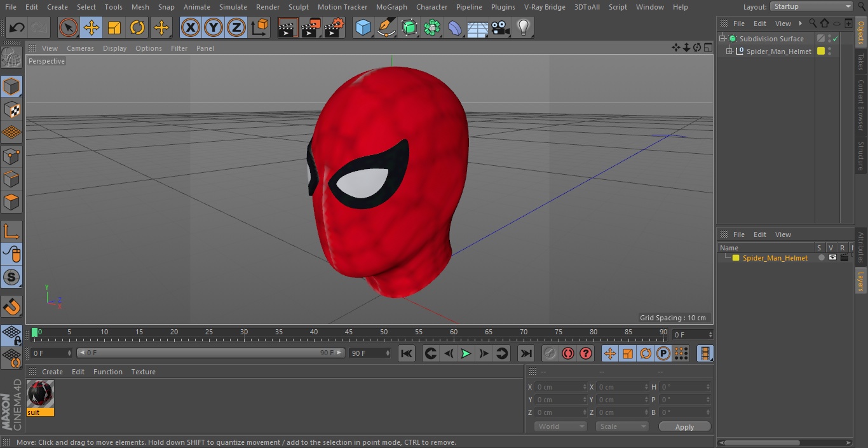The height and width of the screenshot is (448, 868).
Task: Open the Name column dropdown in Layers
Action: (x=766, y=248)
